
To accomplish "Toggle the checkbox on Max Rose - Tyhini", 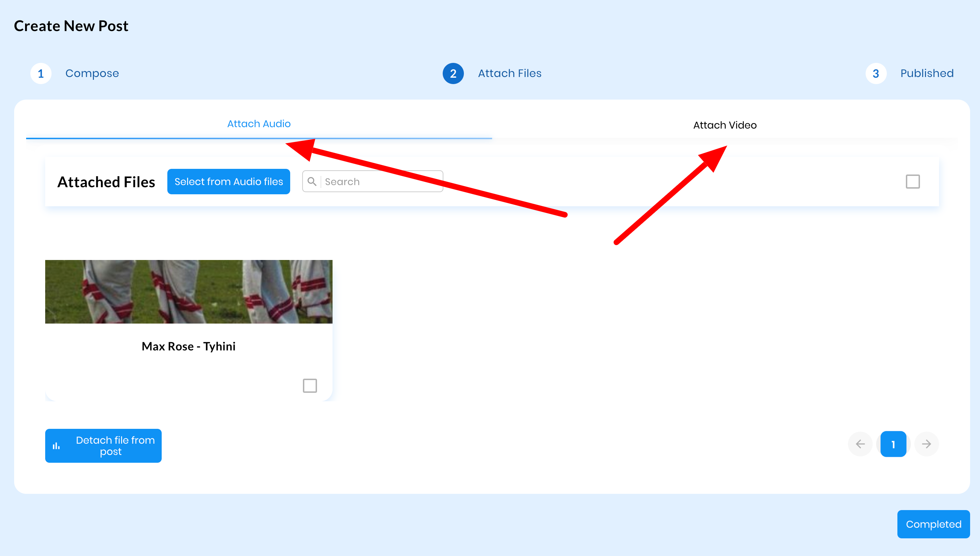I will click(x=310, y=386).
